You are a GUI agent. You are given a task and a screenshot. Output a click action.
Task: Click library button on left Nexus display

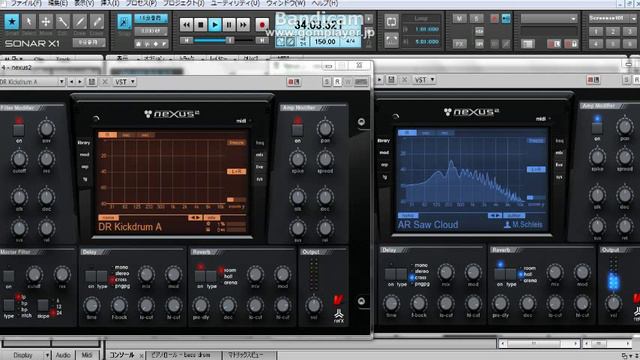pos(84,143)
